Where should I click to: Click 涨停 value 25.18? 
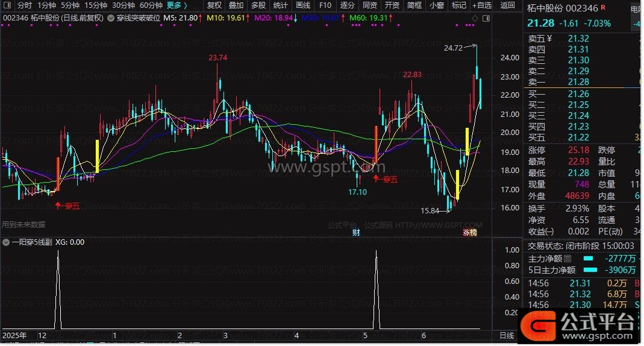click(578, 150)
